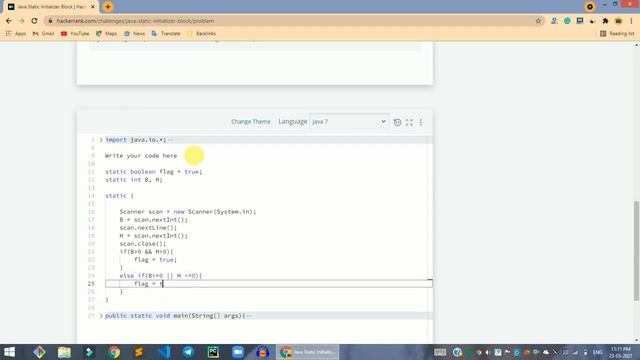Click the address bar URL
The image size is (640, 360).
pyautogui.click(x=135, y=21)
